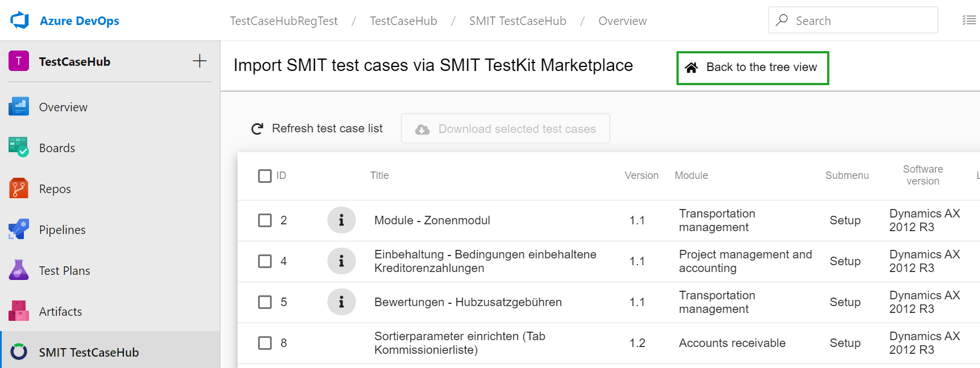Open the Overview sidebar item
Viewport: 980px width, 368px height.
pos(63,107)
